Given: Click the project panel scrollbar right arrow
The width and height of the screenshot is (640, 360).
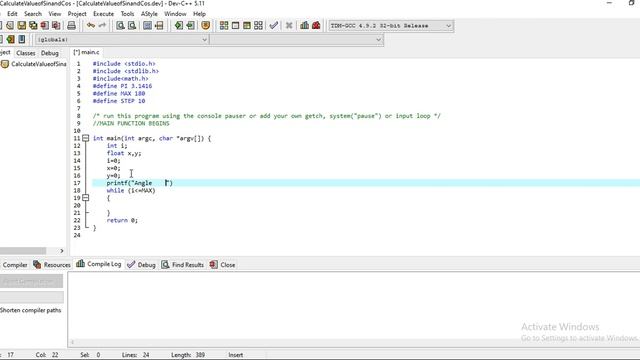Looking at the screenshot, I should (62, 251).
